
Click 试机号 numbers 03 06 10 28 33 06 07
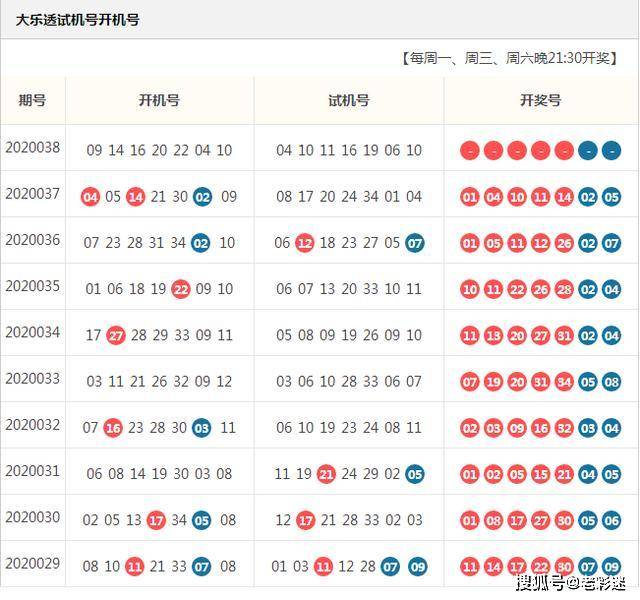click(349, 382)
